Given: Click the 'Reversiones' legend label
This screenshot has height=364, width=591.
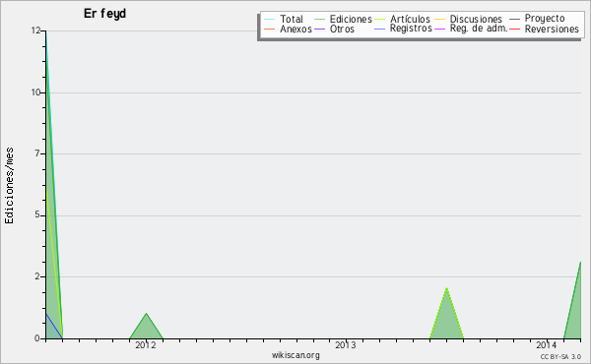Looking at the screenshot, I should (552, 29).
